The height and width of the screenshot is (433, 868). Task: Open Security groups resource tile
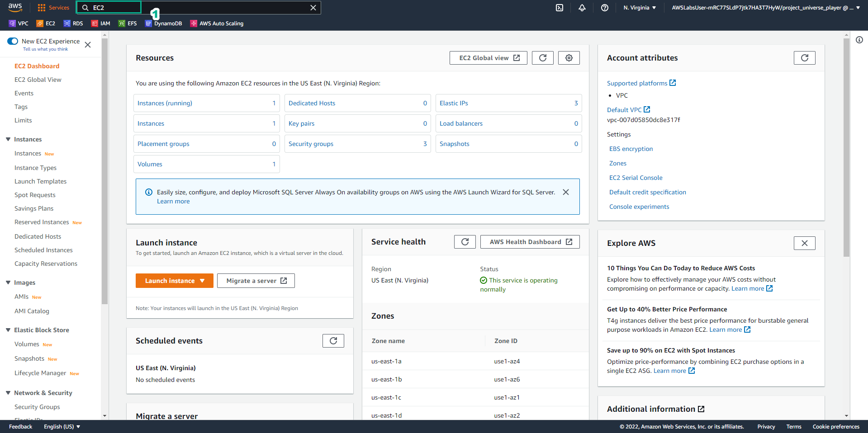[358, 144]
